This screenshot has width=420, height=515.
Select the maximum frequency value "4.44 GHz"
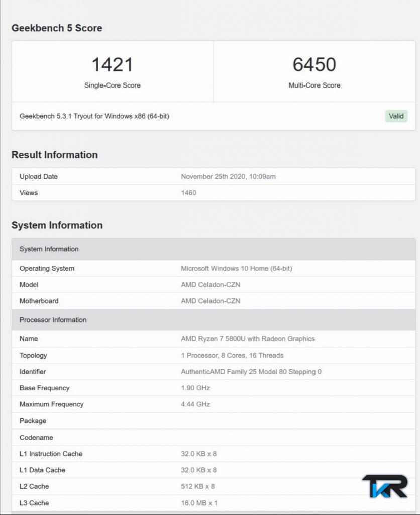click(195, 405)
